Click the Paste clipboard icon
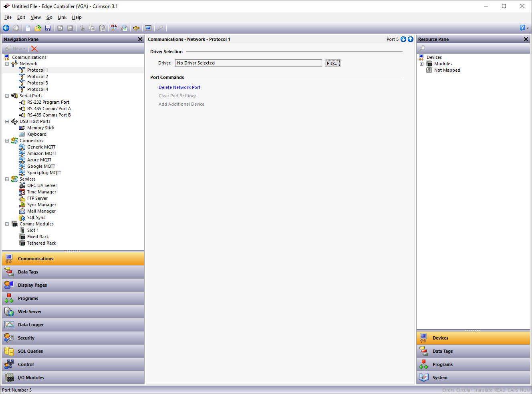532x394 pixels. tap(102, 28)
